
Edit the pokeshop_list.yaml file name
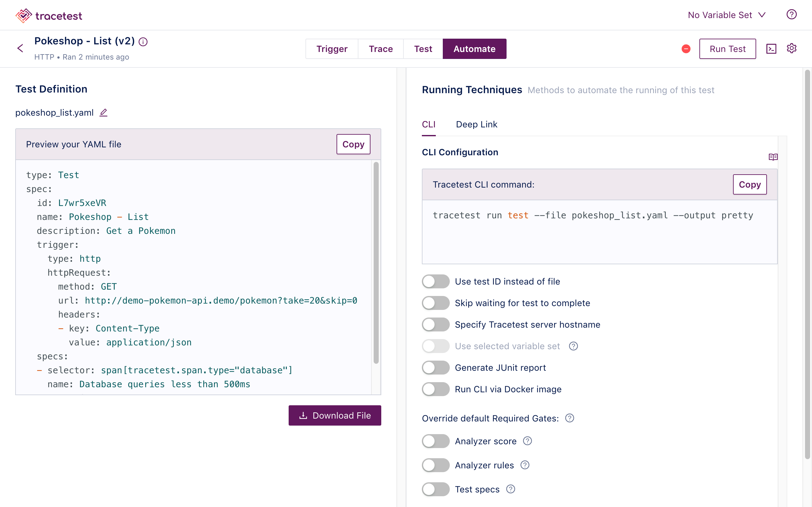[x=103, y=113]
